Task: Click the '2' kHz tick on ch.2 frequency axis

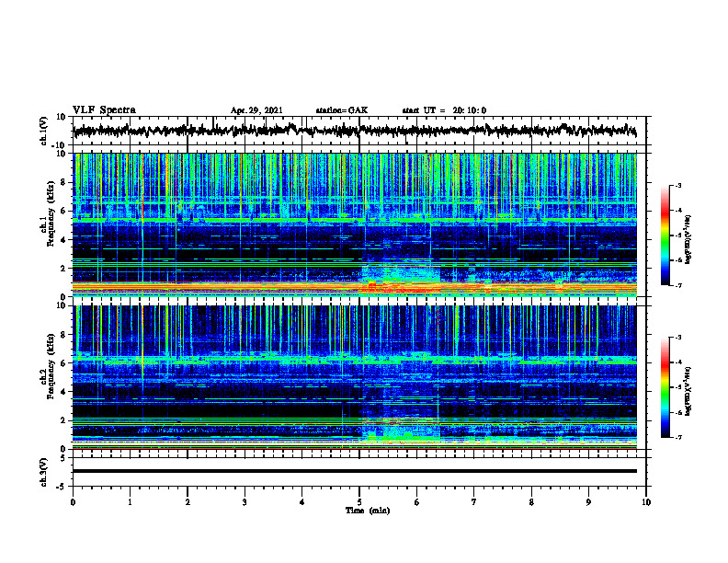Action: coord(63,420)
